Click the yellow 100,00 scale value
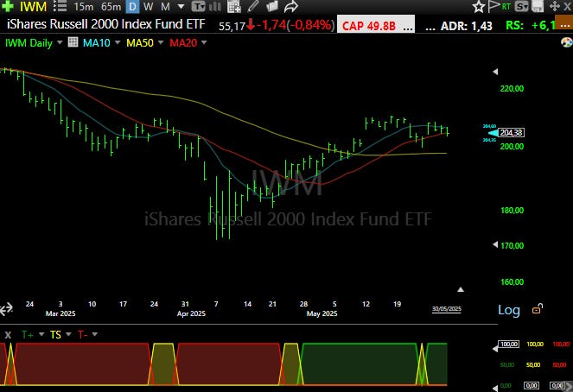 (x=535, y=345)
